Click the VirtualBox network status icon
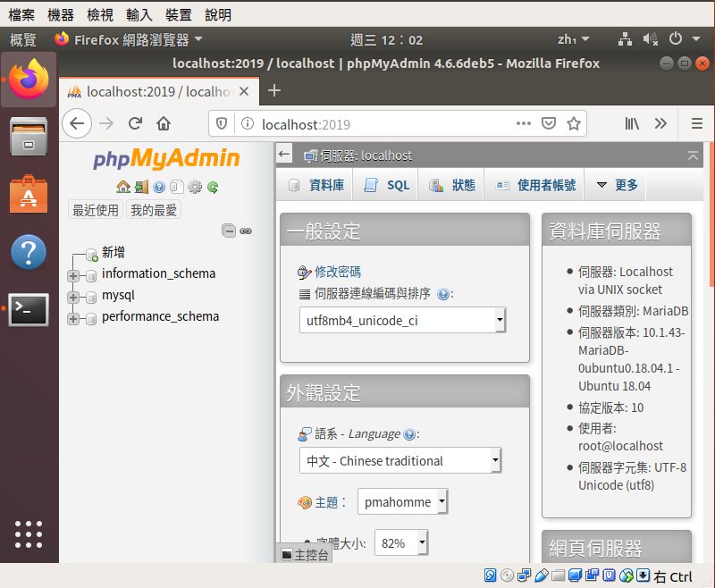This screenshot has width=715, height=588. click(x=525, y=575)
